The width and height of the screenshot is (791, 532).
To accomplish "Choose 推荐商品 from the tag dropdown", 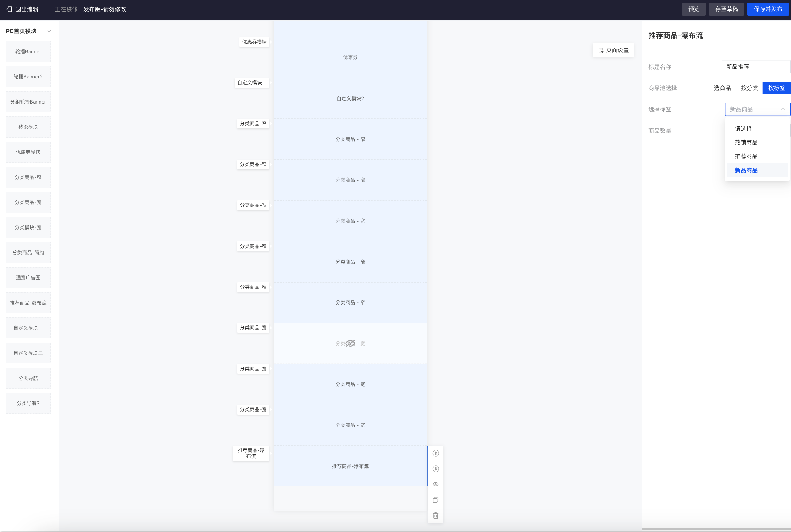I will pyautogui.click(x=746, y=156).
